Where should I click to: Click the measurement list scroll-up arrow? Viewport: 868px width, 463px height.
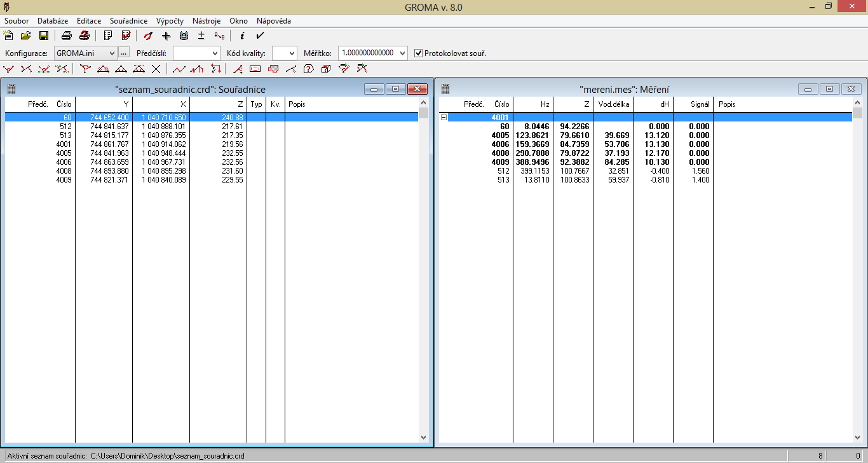[858, 102]
